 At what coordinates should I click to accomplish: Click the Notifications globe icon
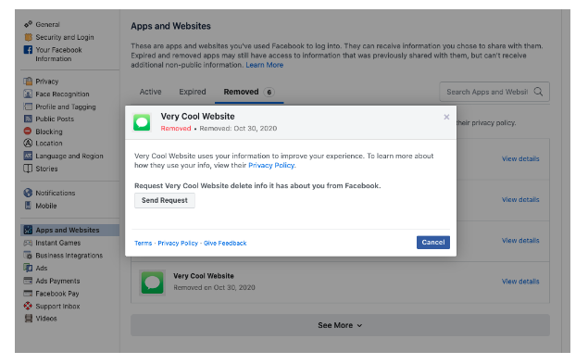[x=28, y=193]
